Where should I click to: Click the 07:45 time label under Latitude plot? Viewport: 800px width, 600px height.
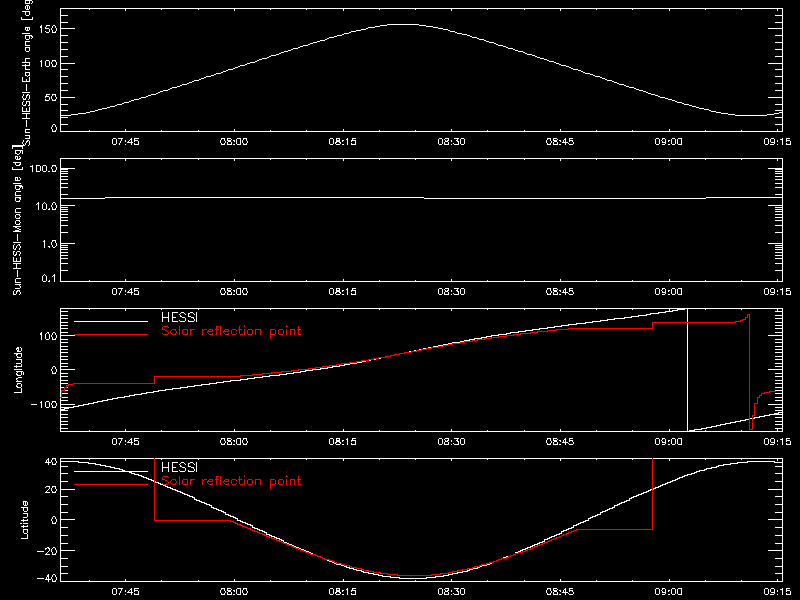coord(126,591)
